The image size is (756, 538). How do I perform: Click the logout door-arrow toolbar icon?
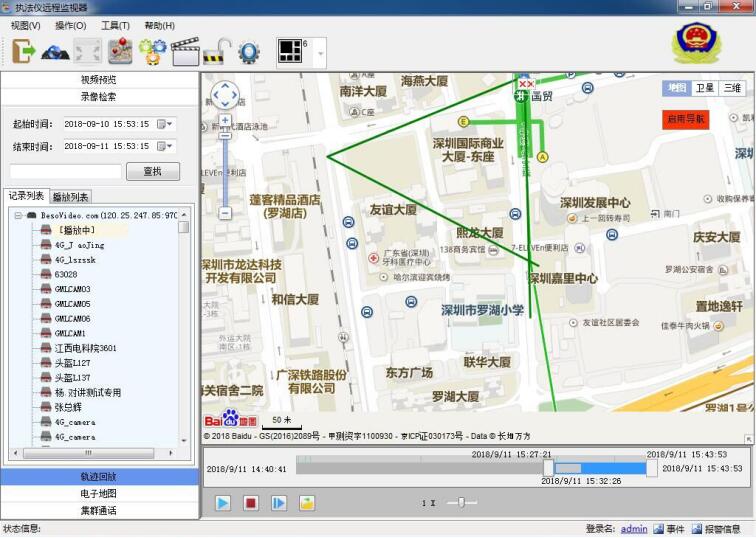coord(24,51)
